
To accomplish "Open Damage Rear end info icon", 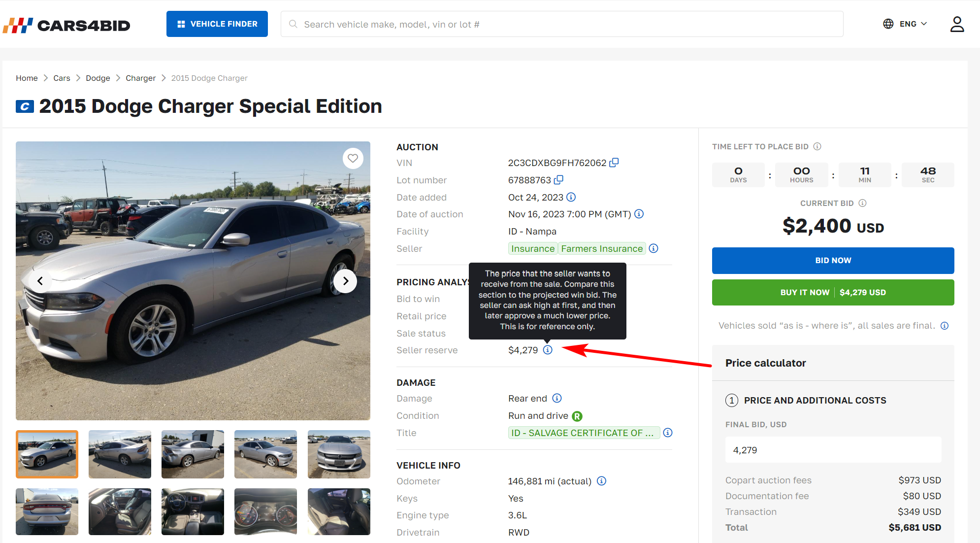I will (x=557, y=398).
